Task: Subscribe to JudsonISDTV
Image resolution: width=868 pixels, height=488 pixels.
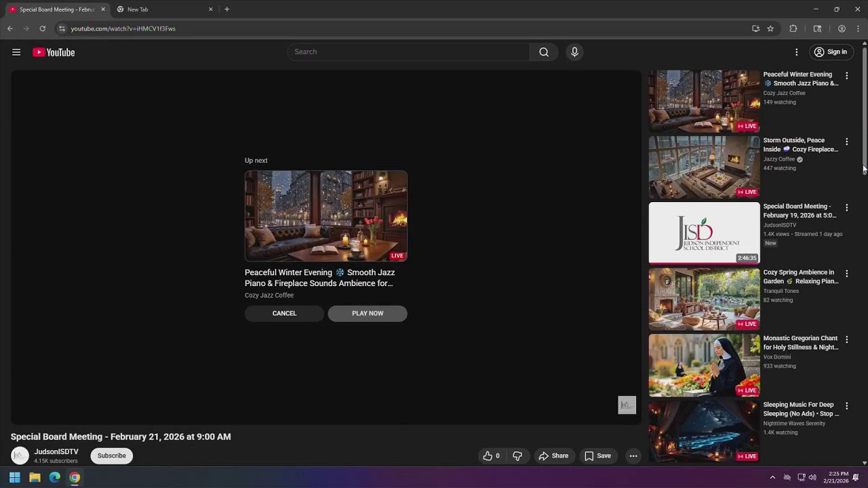Action: coord(112,455)
